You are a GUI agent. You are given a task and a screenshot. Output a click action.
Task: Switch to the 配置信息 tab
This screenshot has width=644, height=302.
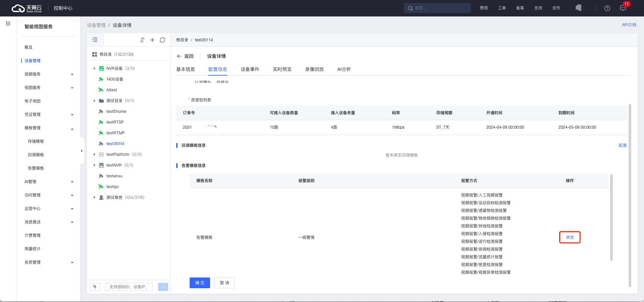point(218,69)
